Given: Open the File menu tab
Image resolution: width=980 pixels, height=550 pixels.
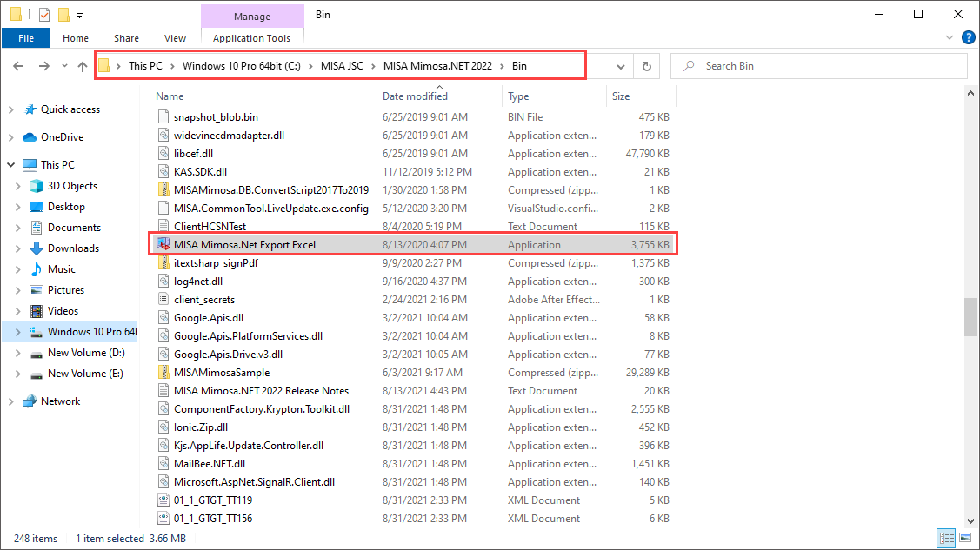Looking at the screenshot, I should point(26,38).
